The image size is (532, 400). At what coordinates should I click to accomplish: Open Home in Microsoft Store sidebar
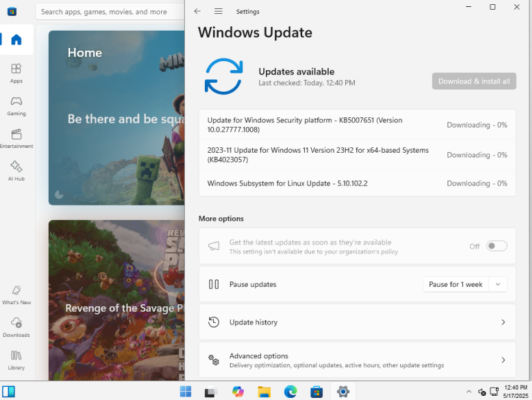(16, 40)
